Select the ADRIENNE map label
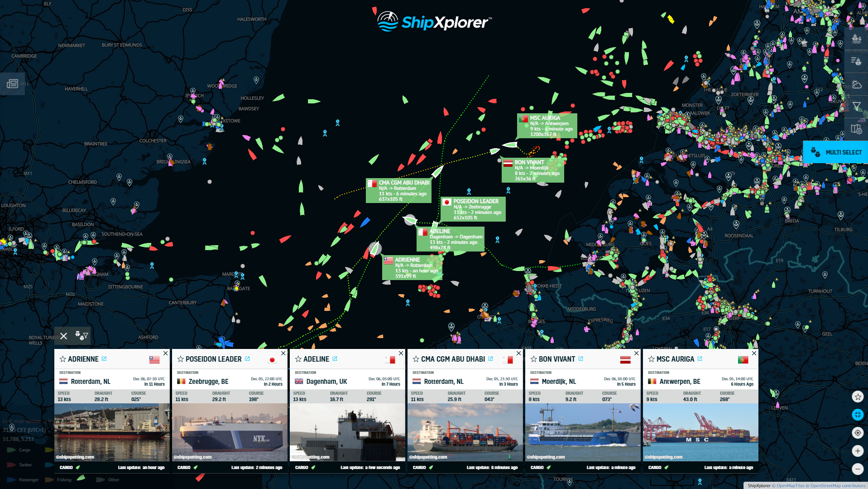Viewport: 868px width, 489px height. coord(412,268)
